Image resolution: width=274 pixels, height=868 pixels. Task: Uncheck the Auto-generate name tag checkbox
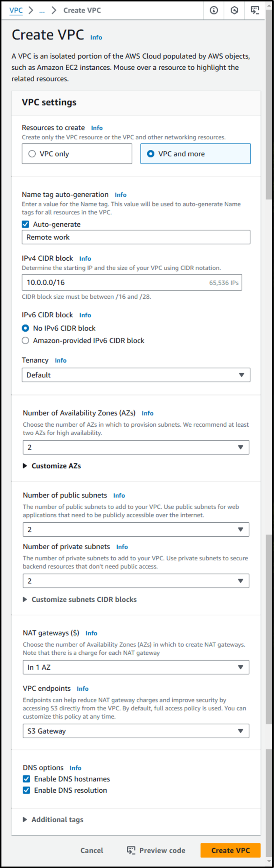[x=25, y=224]
